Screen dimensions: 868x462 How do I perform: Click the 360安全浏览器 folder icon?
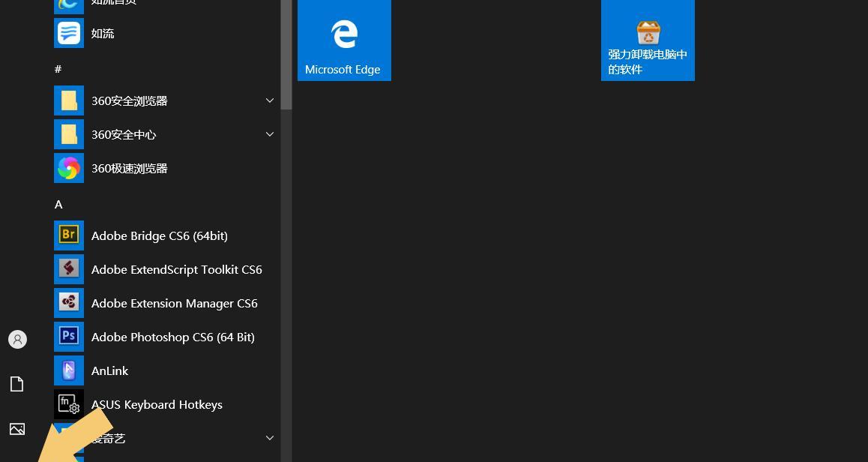point(69,100)
